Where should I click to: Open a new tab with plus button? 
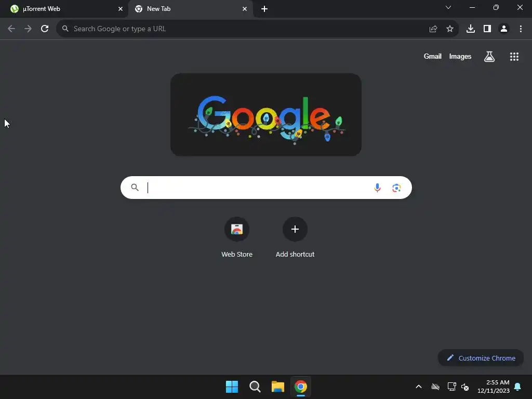(x=264, y=9)
